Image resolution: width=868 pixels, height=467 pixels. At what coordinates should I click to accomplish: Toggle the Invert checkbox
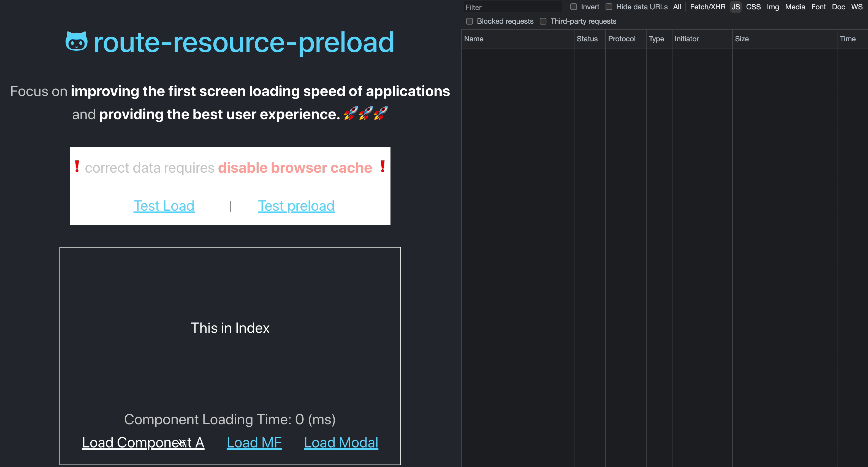pyautogui.click(x=573, y=7)
